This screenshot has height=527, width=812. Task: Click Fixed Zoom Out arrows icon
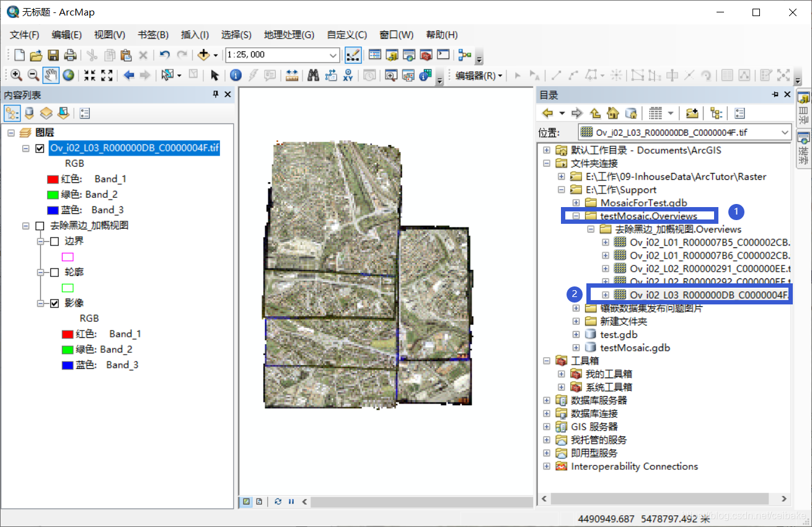[x=107, y=75]
